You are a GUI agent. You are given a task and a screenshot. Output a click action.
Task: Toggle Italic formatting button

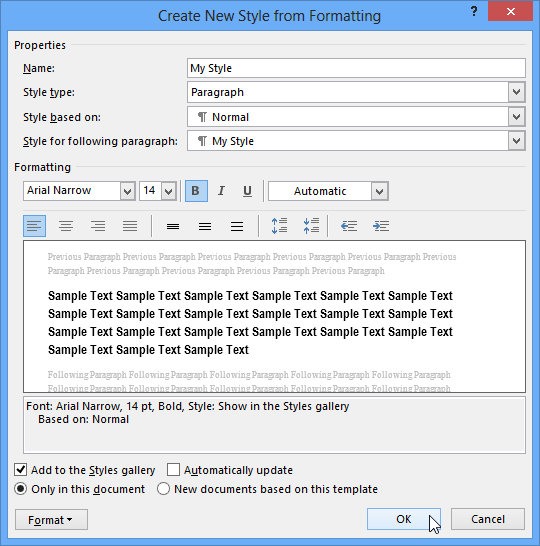point(221,191)
